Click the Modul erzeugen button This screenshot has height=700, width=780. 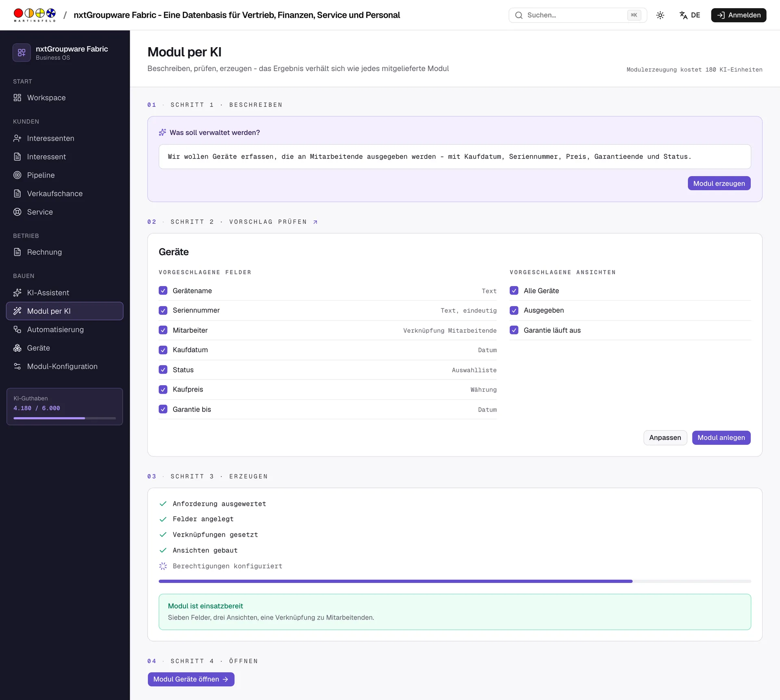pyautogui.click(x=719, y=183)
